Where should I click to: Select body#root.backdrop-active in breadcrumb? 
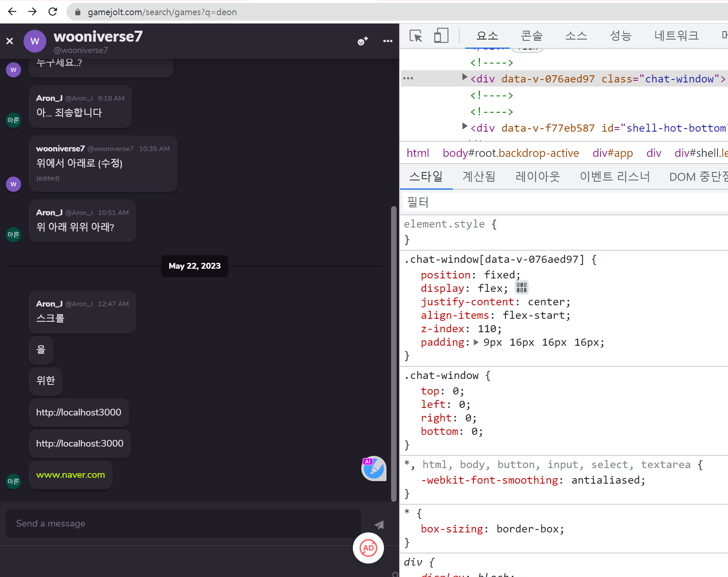tap(511, 153)
